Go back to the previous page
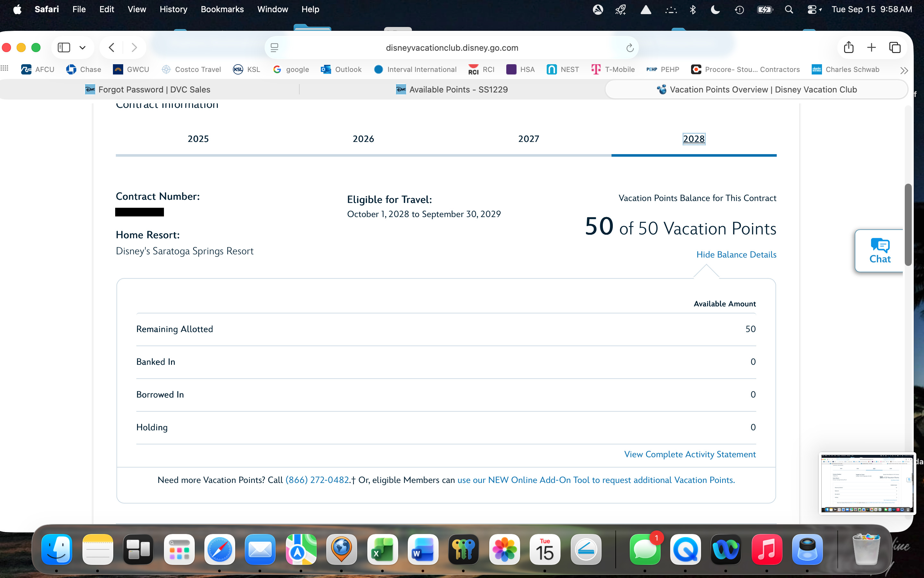This screenshot has height=578, width=924. (112, 48)
